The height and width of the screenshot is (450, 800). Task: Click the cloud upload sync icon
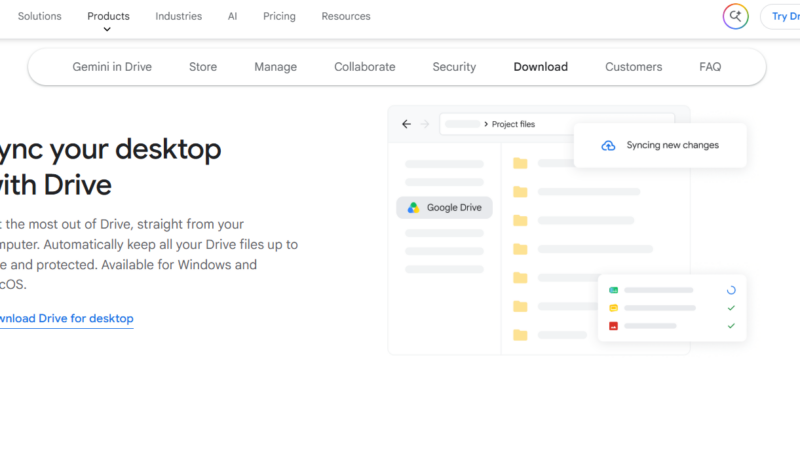(x=608, y=145)
